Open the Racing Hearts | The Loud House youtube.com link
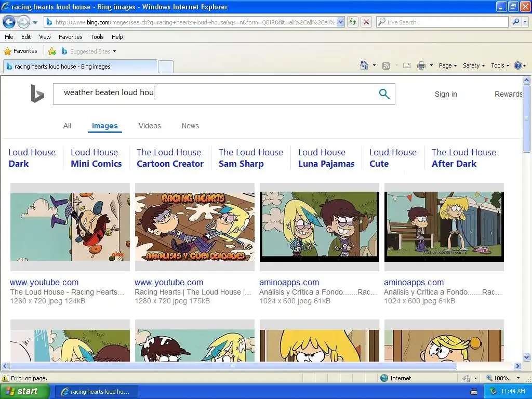Image resolution: width=532 pixels, height=399 pixels. (169, 282)
